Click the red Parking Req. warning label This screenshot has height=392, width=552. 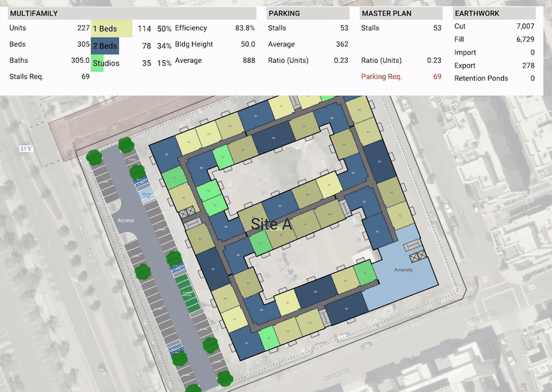382,77
